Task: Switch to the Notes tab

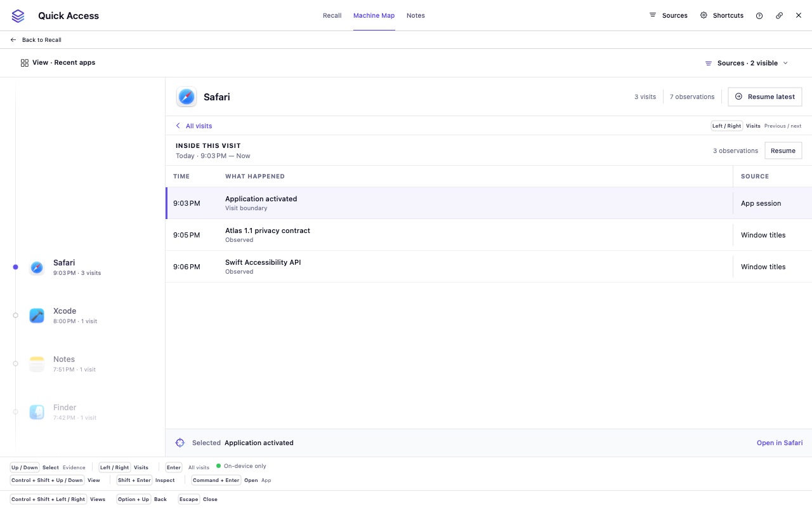Action: pyautogui.click(x=416, y=16)
